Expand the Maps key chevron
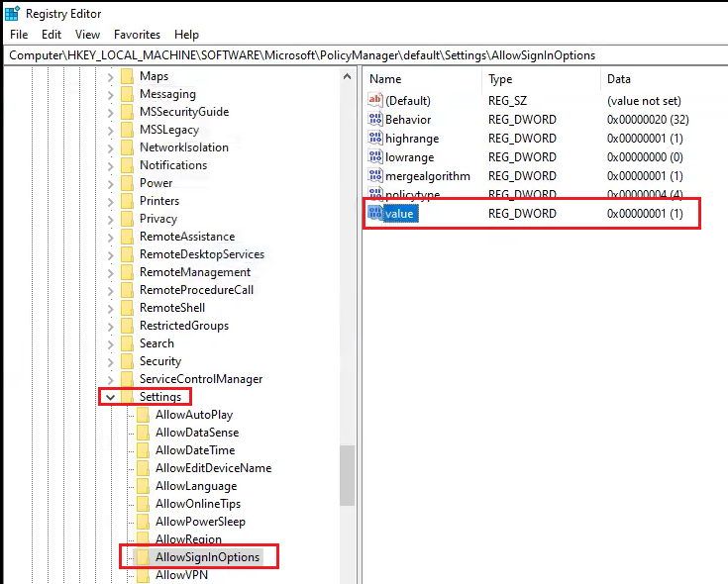The height and width of the screenshot is (584, 728). (x=110, y=76)
